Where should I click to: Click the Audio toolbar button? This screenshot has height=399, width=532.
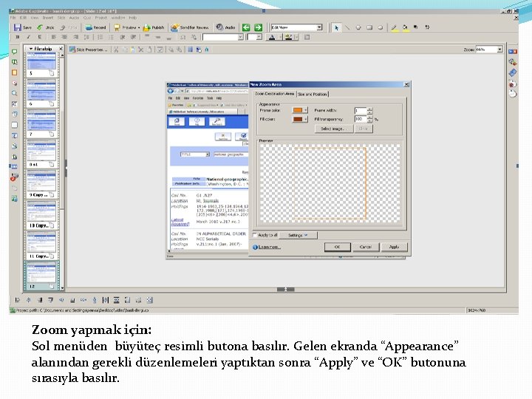point(226,27)
